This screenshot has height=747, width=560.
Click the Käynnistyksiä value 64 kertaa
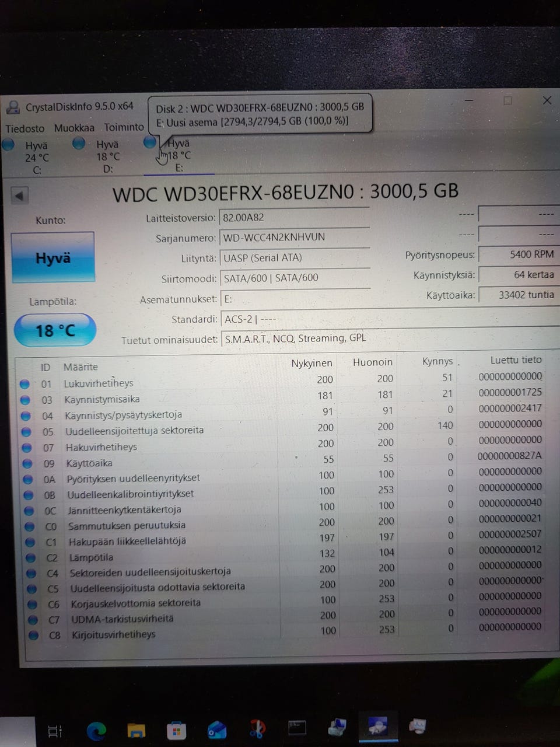(x=518, y=274)
